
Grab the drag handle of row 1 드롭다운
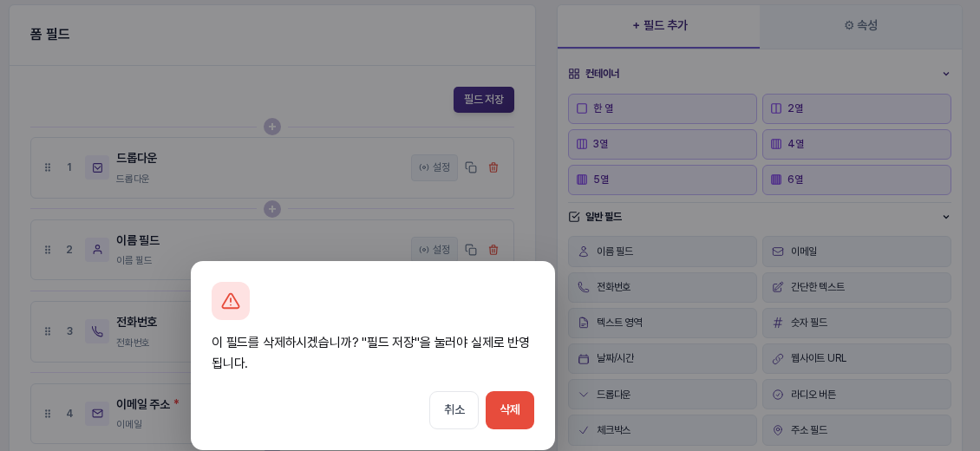48,167
